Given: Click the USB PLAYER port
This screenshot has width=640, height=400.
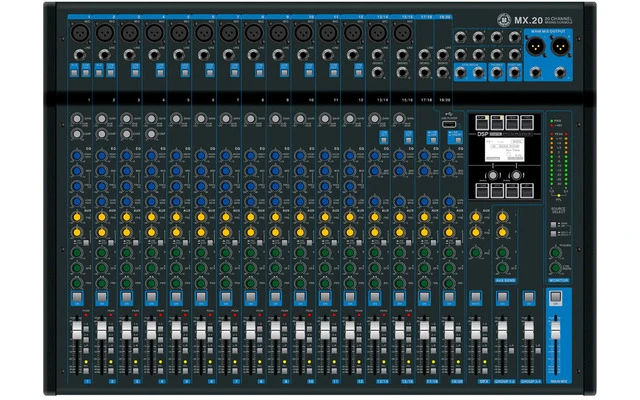Looking at the screenshot, I should click(449, 124).
